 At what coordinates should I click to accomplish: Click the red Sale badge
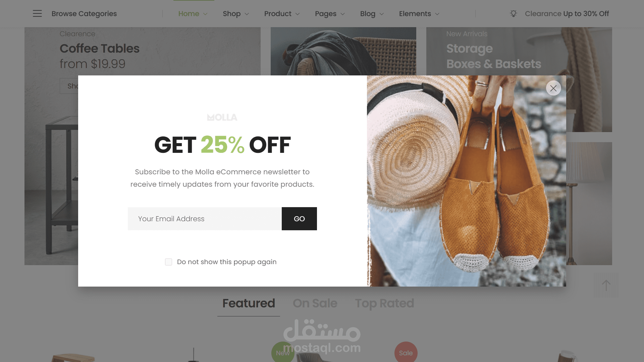pos(406,352)
